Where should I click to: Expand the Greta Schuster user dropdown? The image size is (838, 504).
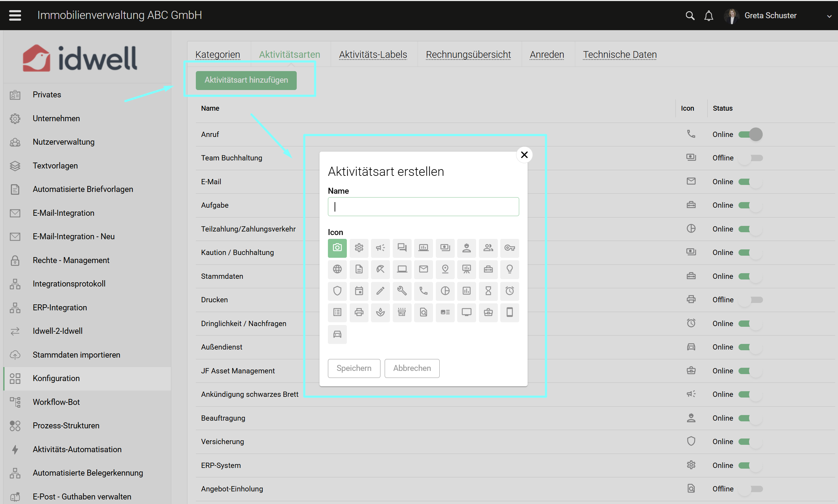(829, 16)
